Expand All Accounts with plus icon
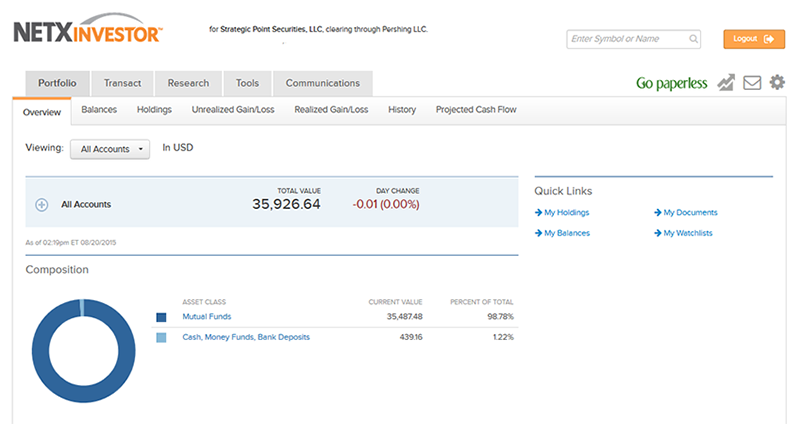Image resolution: width=800 pixels, height=424 pixels. [41, 205]
